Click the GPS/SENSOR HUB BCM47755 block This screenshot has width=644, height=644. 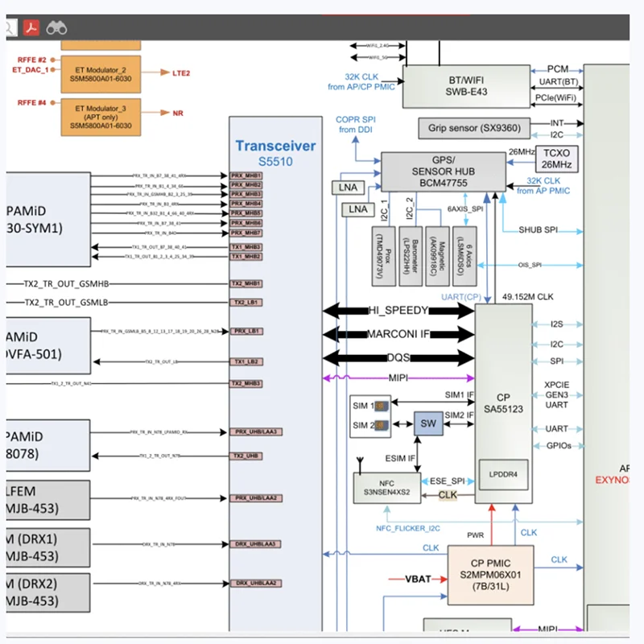point(444,171)
